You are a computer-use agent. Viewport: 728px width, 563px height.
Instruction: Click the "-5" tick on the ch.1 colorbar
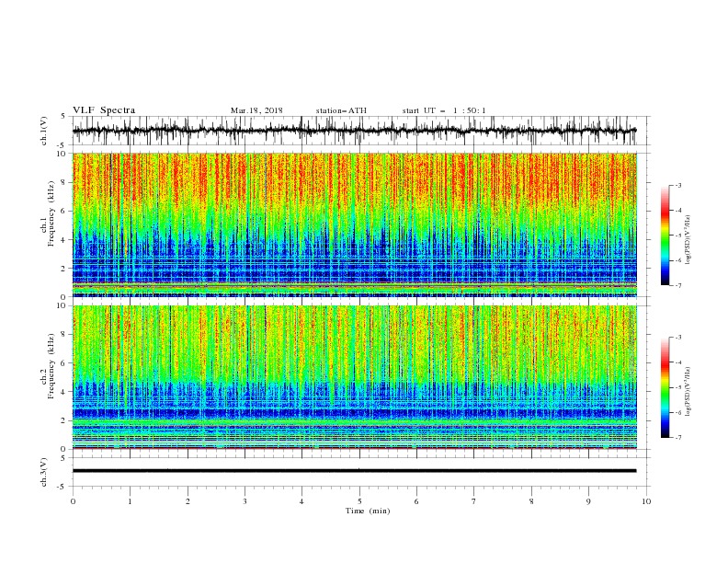tap(678, 236)
